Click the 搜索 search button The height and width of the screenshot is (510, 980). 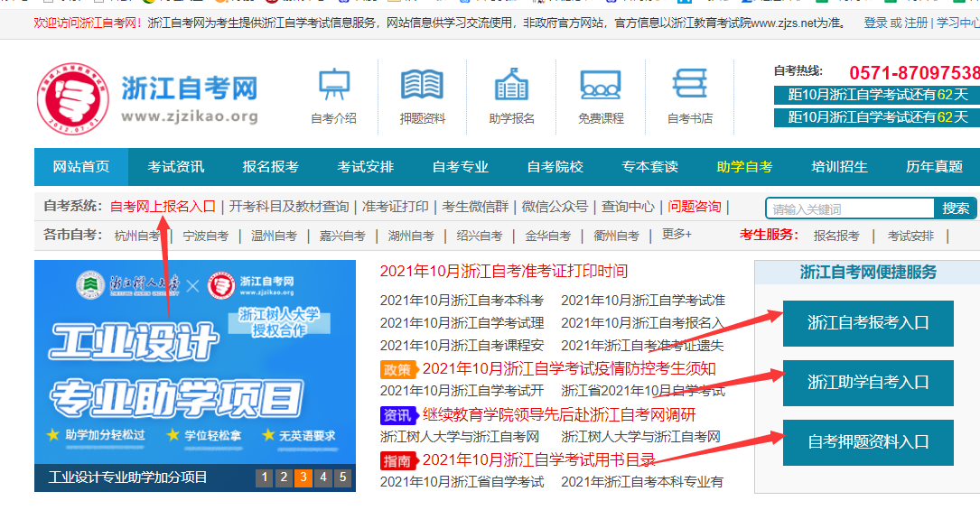(x=956, y=209)
